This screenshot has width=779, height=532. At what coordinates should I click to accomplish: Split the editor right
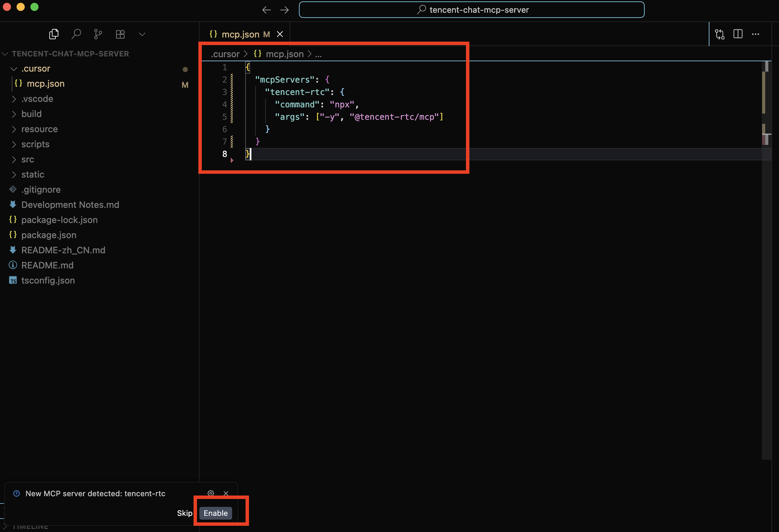[738, 34]
